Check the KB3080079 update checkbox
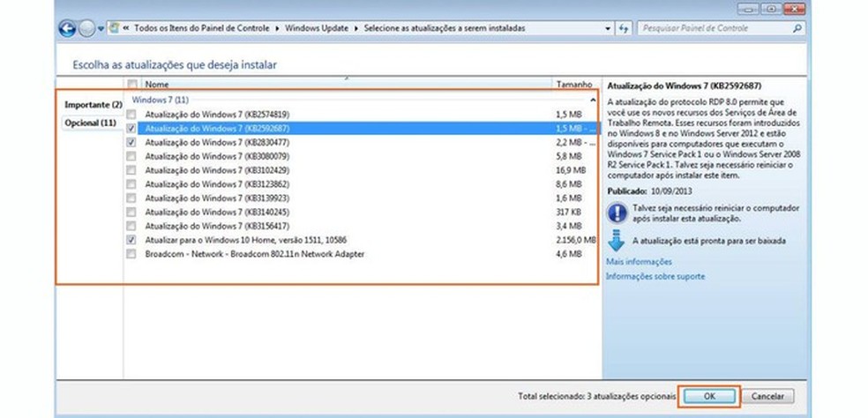Screen dimensions: 868x418 coord(131,157)
